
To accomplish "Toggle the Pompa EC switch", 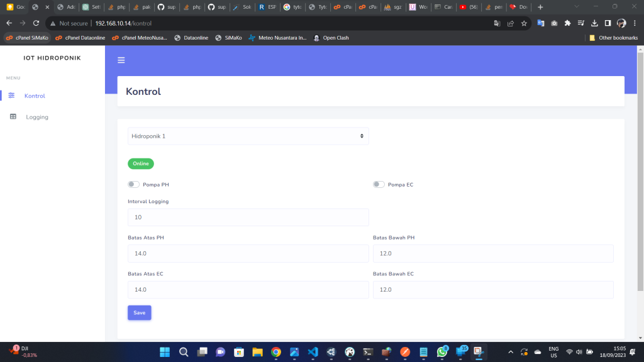I will coord(379,185).
